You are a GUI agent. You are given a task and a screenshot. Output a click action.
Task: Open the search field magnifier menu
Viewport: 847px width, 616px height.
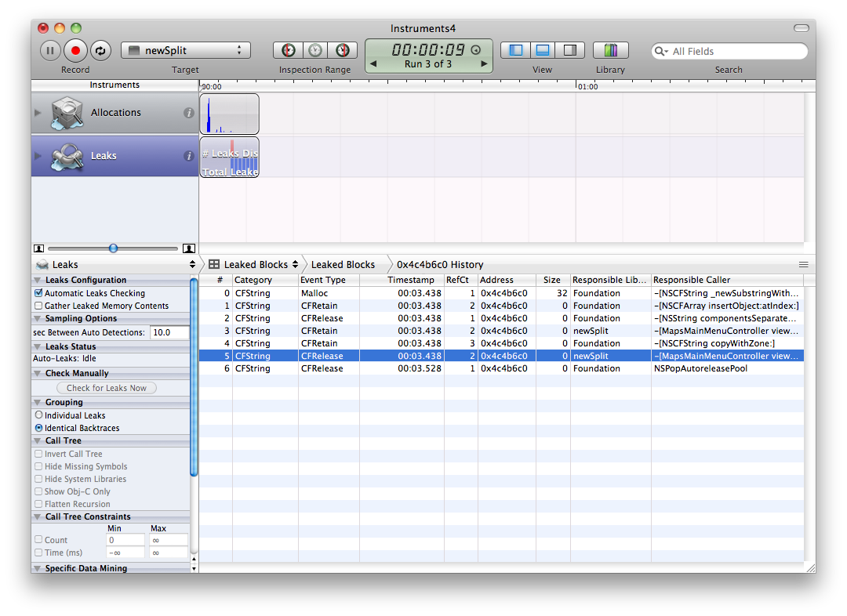661,51
